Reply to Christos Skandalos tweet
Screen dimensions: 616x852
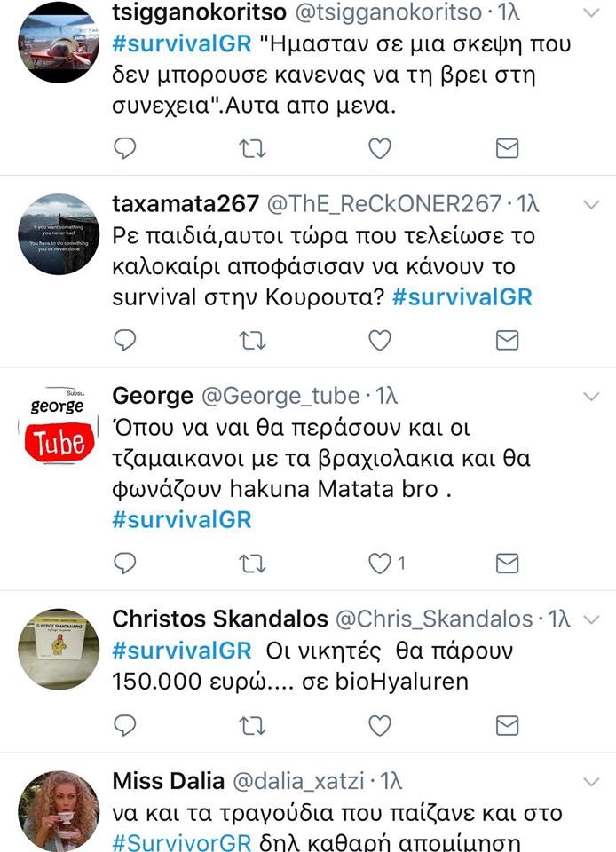pos(125,725)
